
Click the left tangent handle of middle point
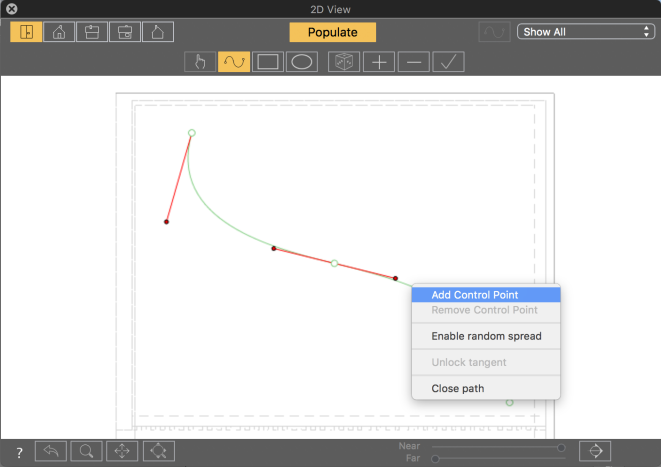point(274,249)
